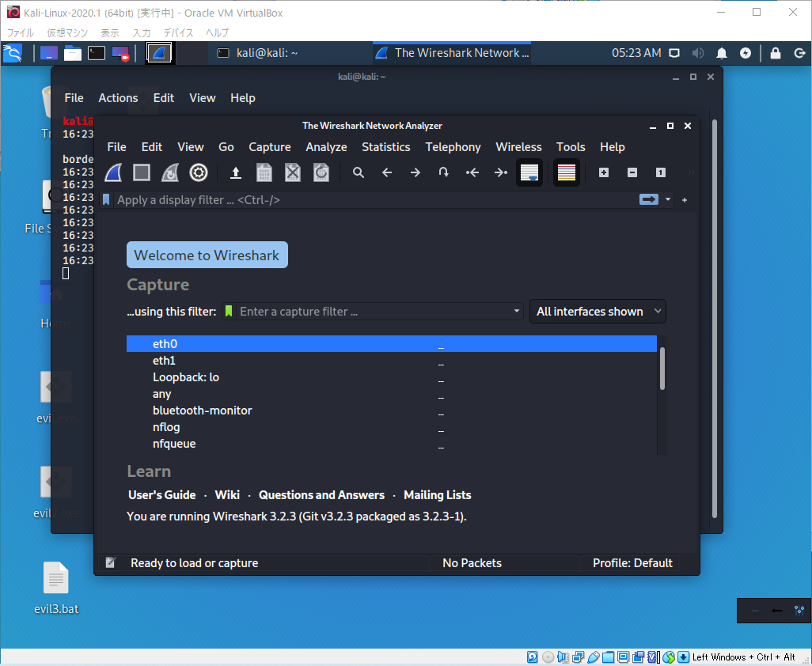Open Questions and Answers link
812x666 pixels.
pyautogui.click(x=321, y=494)
